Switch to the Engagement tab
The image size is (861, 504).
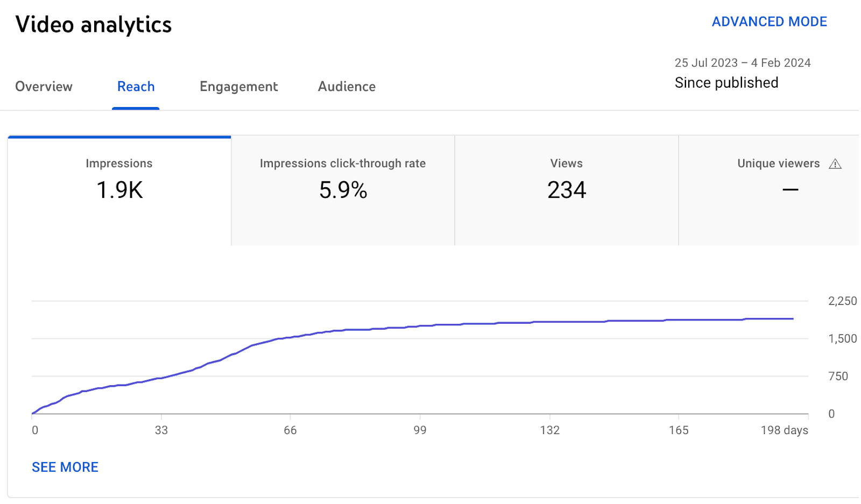[x=238, y=87]
